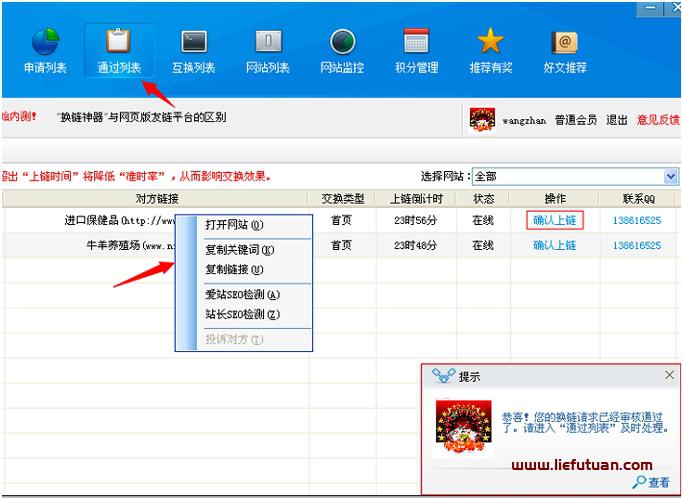Select the 通过列表 clipboard icon
This screenshot has height=500, width=683.
tap(118, 41)
